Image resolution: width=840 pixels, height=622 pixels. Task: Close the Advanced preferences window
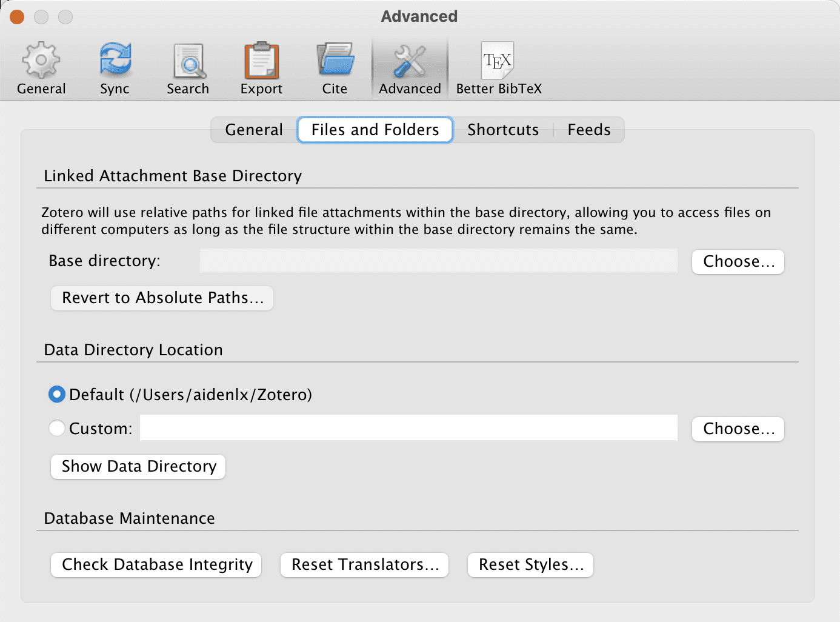click(x=17, y=17)
